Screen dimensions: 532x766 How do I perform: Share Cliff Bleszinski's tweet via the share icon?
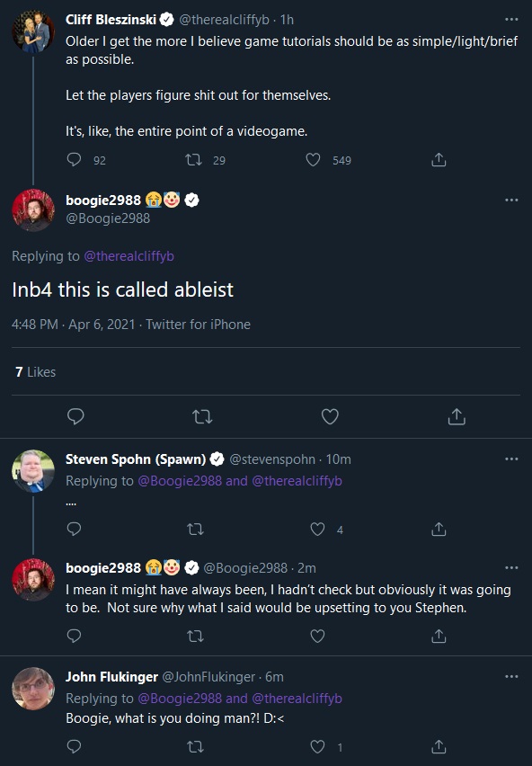click(x=438, y=159)
